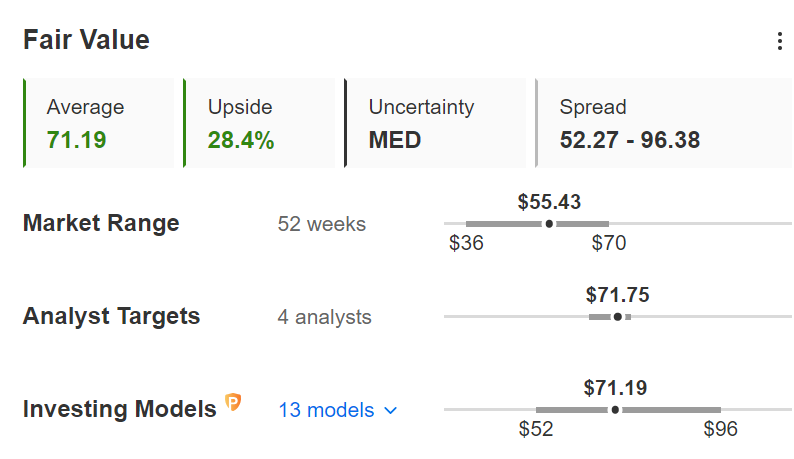Expand the 13 models dropdown chevron
This screenshot has height=459, width=794.
[x=390, y=410]
